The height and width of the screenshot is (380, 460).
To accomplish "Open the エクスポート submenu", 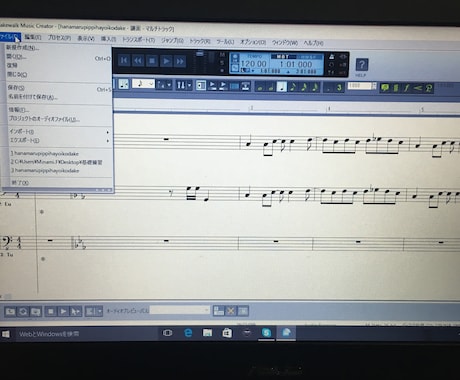I will (59, 140).
